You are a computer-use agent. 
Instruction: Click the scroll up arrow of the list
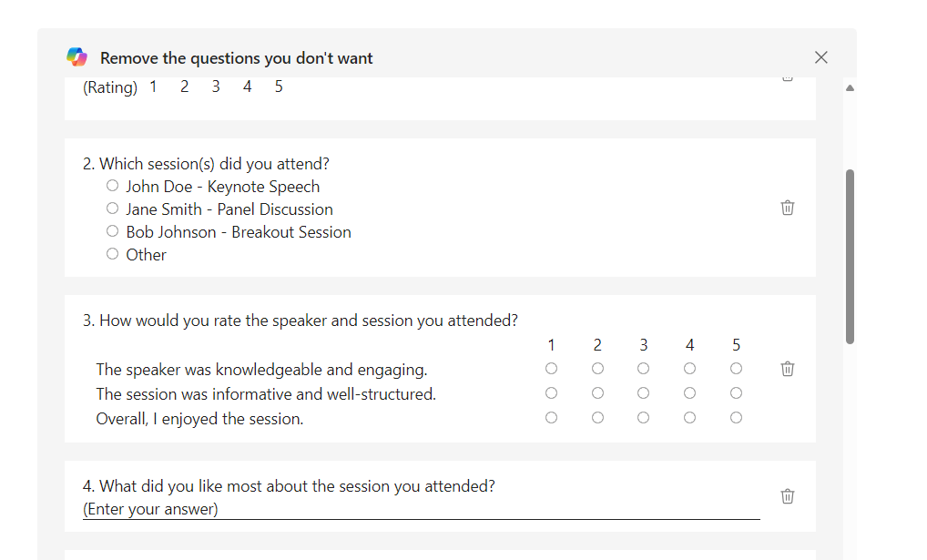point(850,88)
